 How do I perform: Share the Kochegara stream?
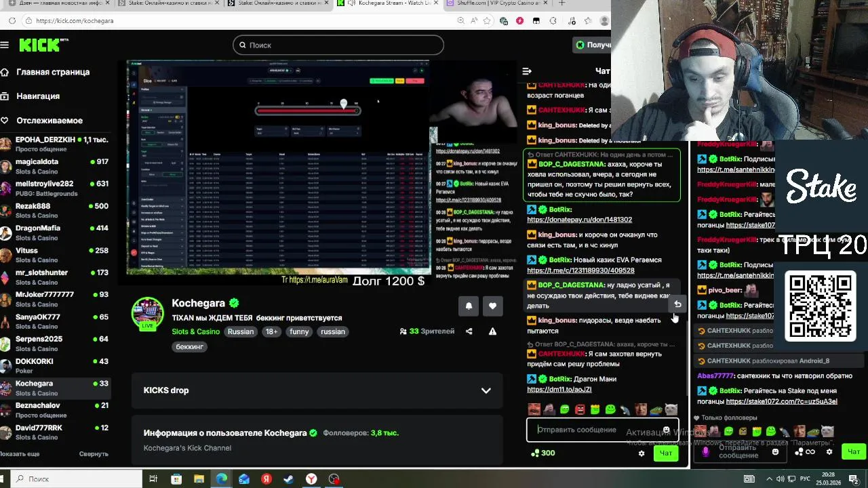pos(469,331)
